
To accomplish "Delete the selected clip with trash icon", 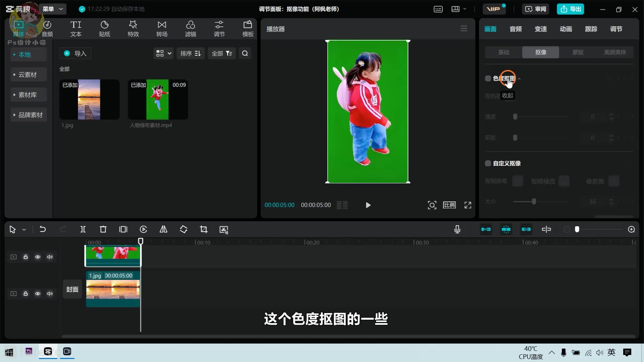I will point(103,229).
